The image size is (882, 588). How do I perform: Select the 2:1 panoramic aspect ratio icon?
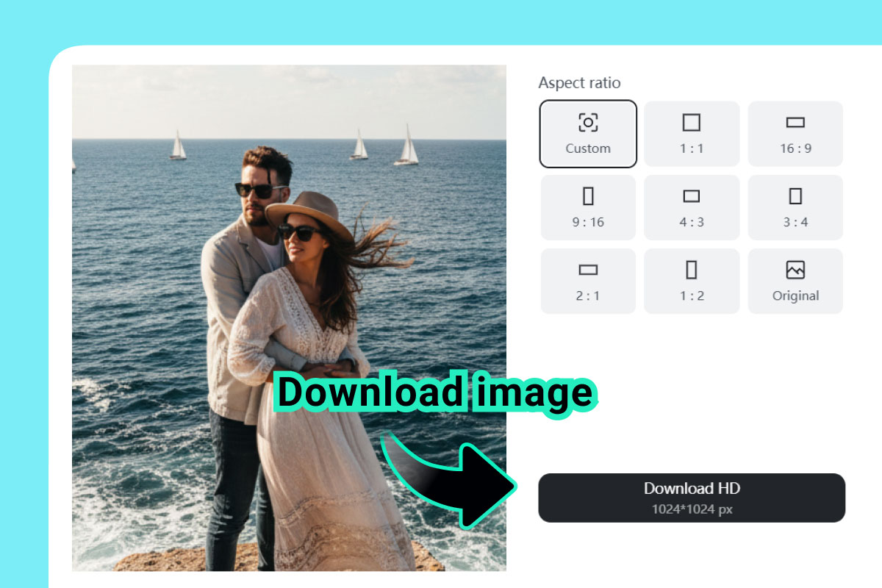pyautogui.click(x=587, y=269)
